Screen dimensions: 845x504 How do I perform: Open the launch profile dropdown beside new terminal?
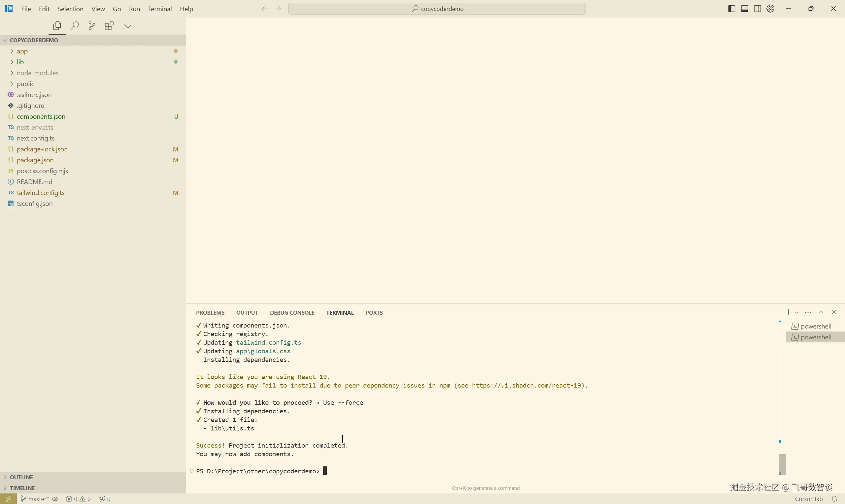click(797, 312)
